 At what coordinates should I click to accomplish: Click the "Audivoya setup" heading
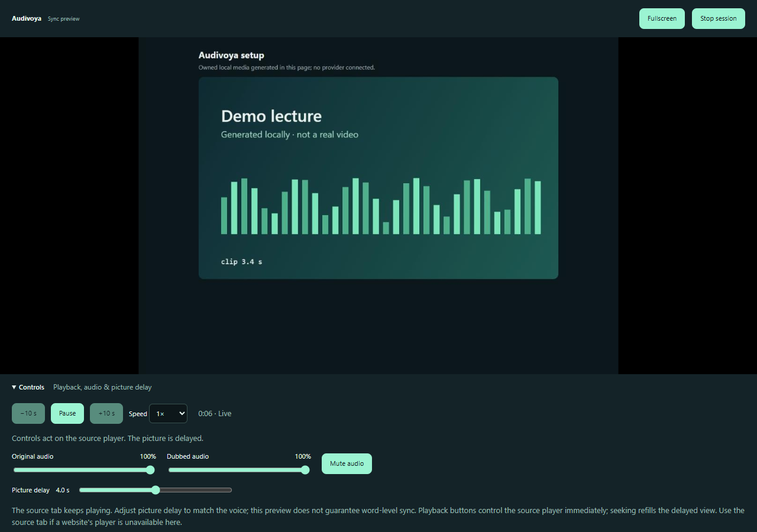[x=231, y=56]
